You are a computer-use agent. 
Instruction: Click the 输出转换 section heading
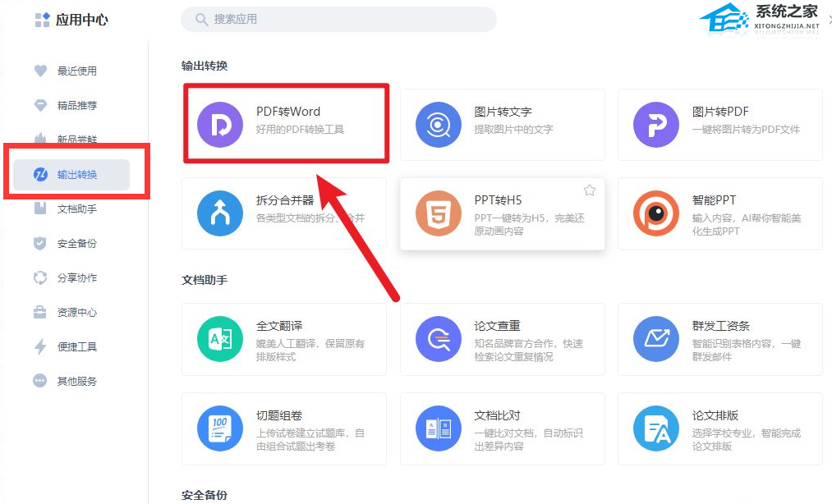tap(205, 65)
